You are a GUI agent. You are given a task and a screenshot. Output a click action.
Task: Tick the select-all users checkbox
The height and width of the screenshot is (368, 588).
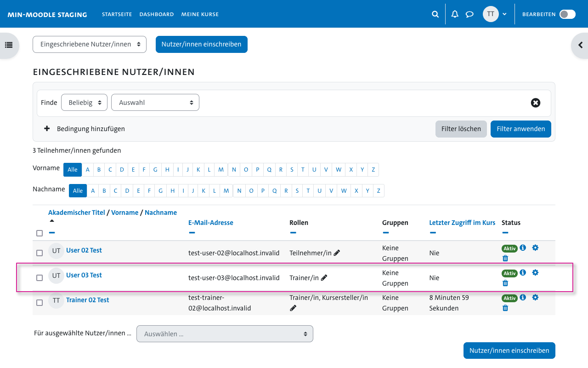click(40, 233)
